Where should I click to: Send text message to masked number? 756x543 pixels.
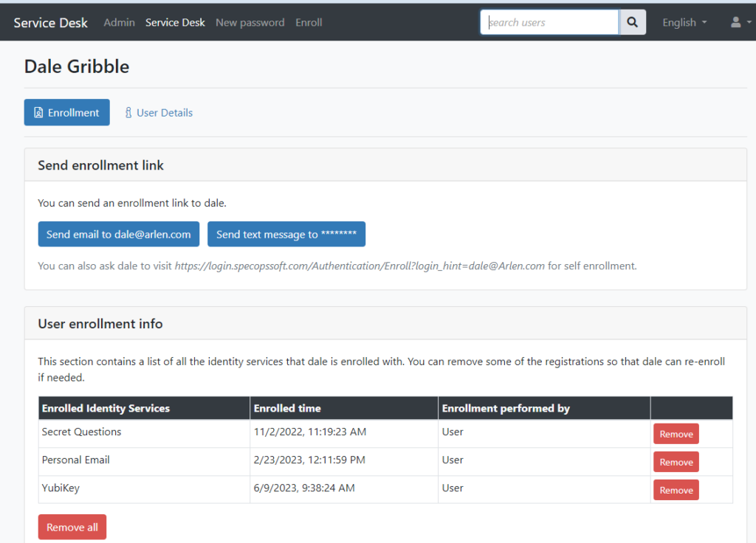click(286, 234)
